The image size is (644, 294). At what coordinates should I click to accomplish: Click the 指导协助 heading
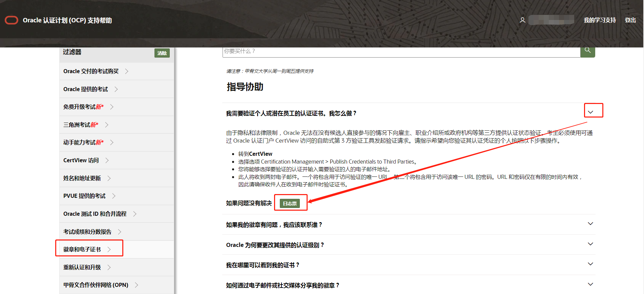click(x=245, y=87)
